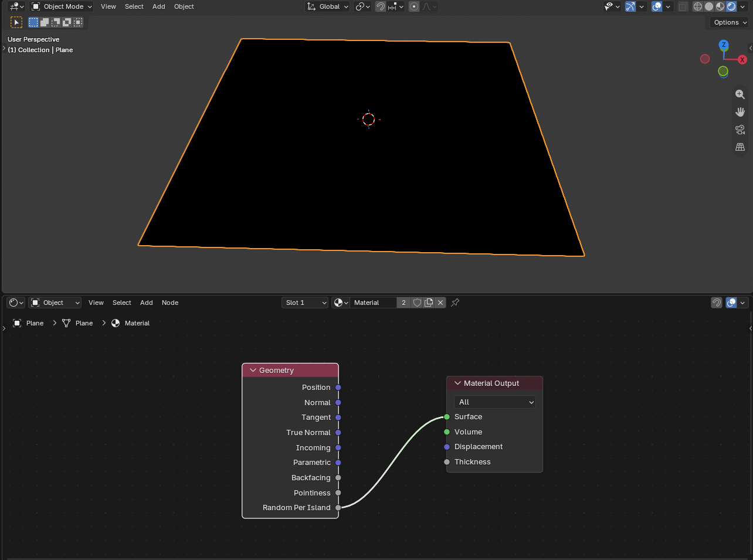Toggle node editor overlays button
This screenshot has width=753, height=560.
click(731, 303)
